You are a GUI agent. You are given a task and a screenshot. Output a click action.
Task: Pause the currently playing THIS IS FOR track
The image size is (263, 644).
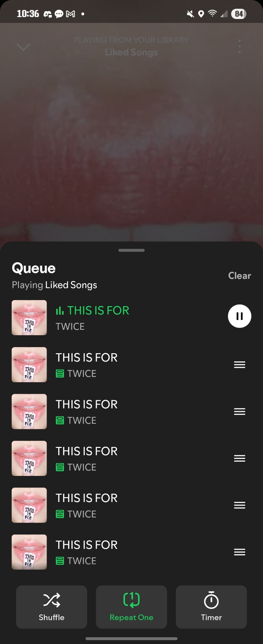pyautogui.click(x=240, y=316)
